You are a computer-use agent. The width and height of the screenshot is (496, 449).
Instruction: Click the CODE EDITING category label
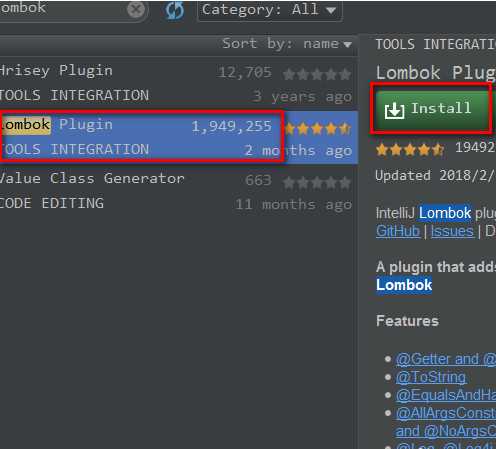[x=52, y=203]
